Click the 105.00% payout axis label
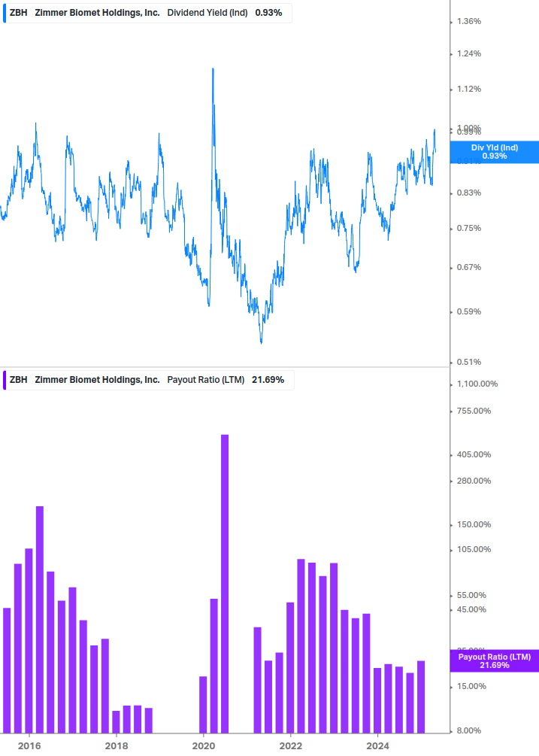539x756 pixels. point(474,549)
